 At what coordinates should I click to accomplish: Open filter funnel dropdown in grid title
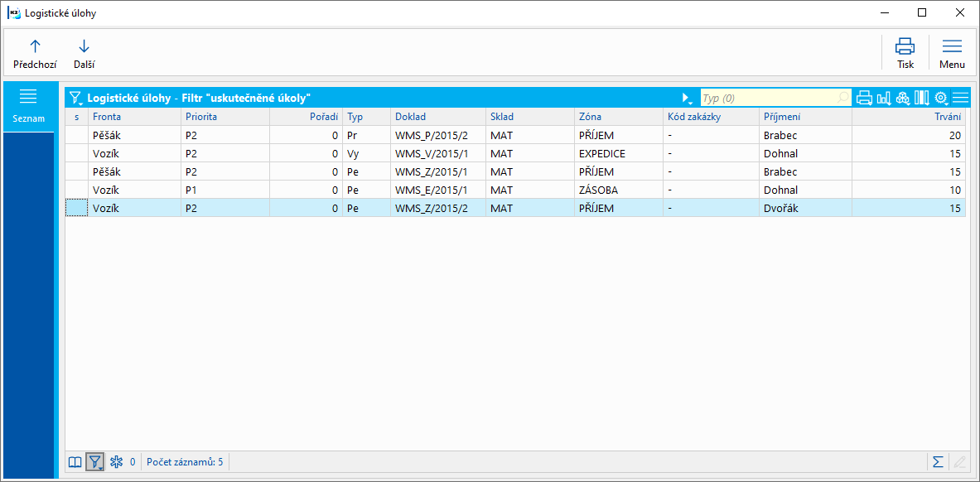click(75, 99)
